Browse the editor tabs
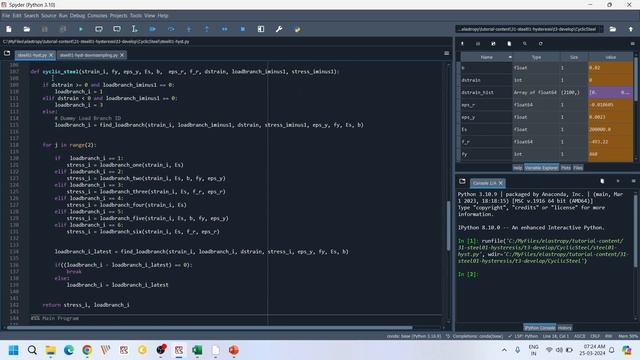This screenshot has height=360, width=640. click(x=7, y=53)
